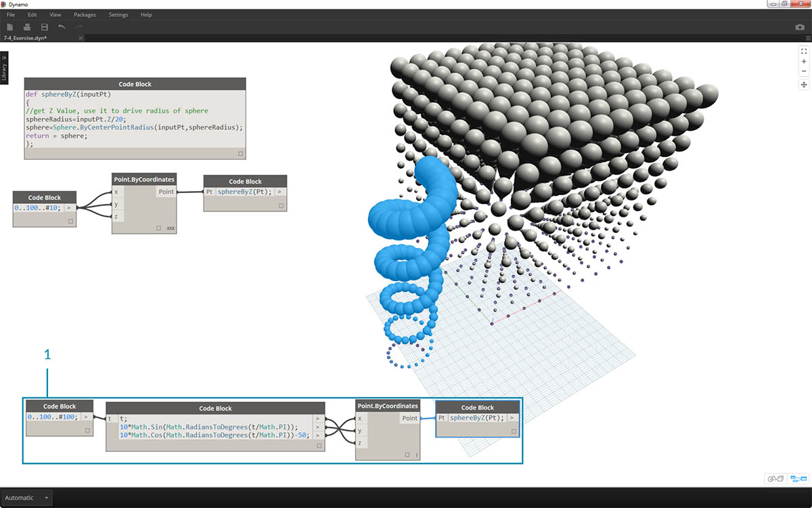Screen dimensions: 812x508
Task: Close the 7-4_Exercise.dyn tab
Action: (81, 38)
